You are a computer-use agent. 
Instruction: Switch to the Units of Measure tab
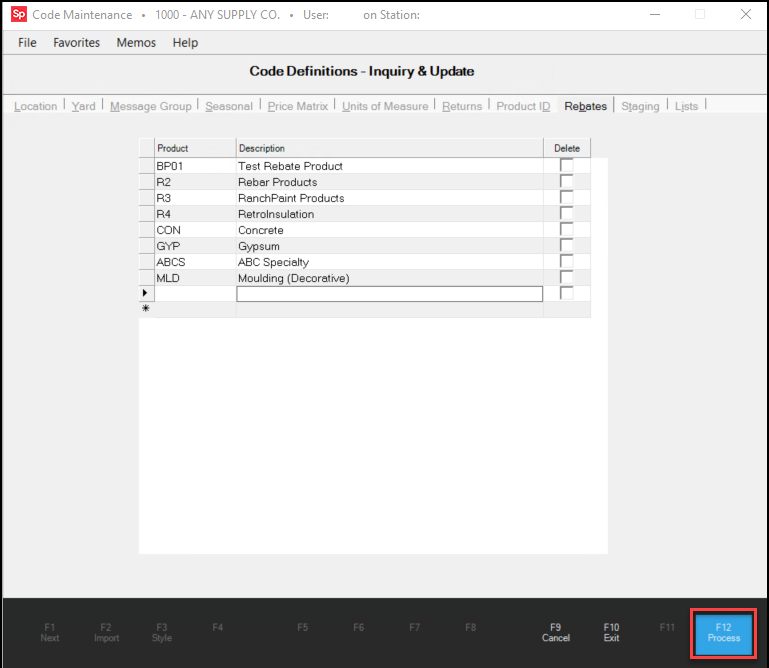[x=385, y=106]
